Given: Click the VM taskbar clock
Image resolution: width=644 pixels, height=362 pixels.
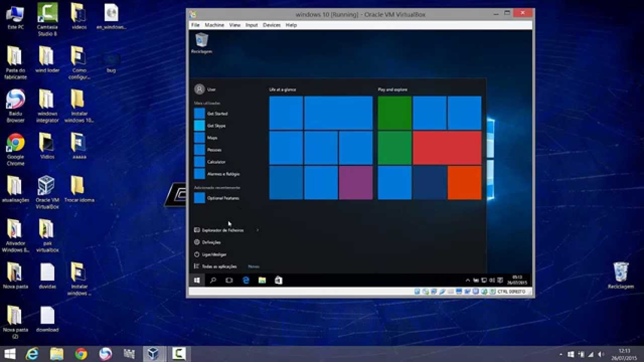Looking at the screenshot, I should pyautogui.click(x=517, y=280).
